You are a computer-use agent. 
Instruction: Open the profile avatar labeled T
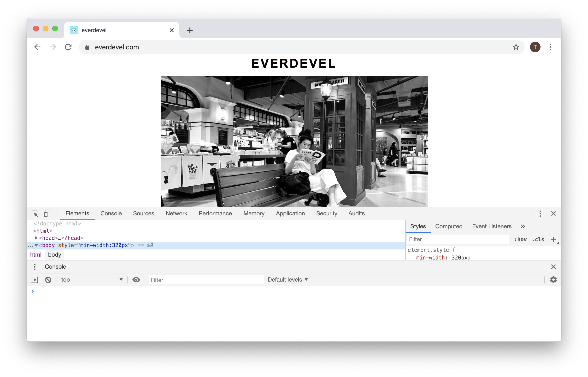click(535, 47)
